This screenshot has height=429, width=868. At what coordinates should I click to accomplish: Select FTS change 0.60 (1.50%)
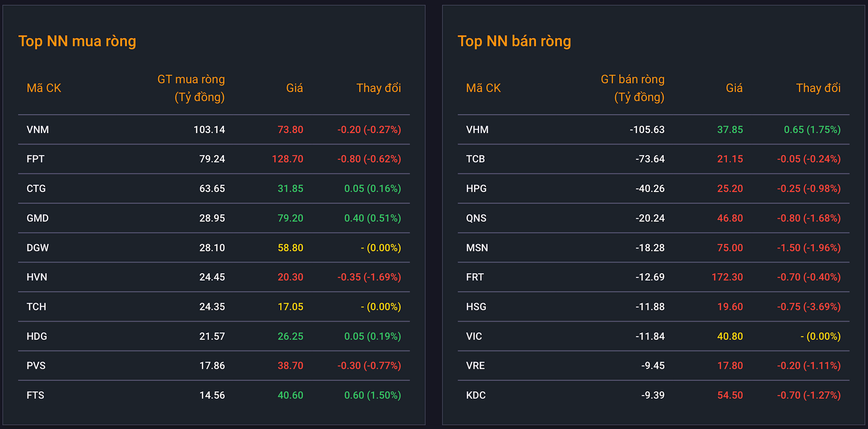click(x=373, y=396)
